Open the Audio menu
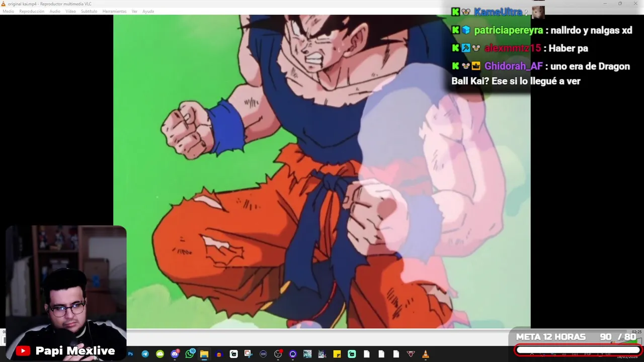 point(55,11)
